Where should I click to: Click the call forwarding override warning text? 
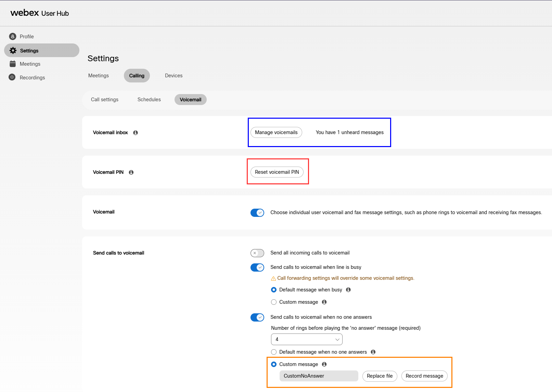coord(346,278)
